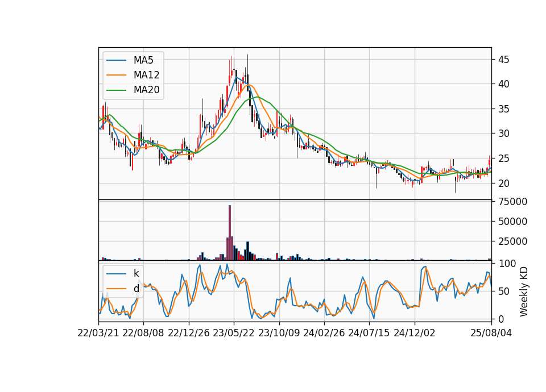Image resolution: width=546 pixels, height=392 pixels.
Task: Click the price axis value 25
Action: (503, 159)
